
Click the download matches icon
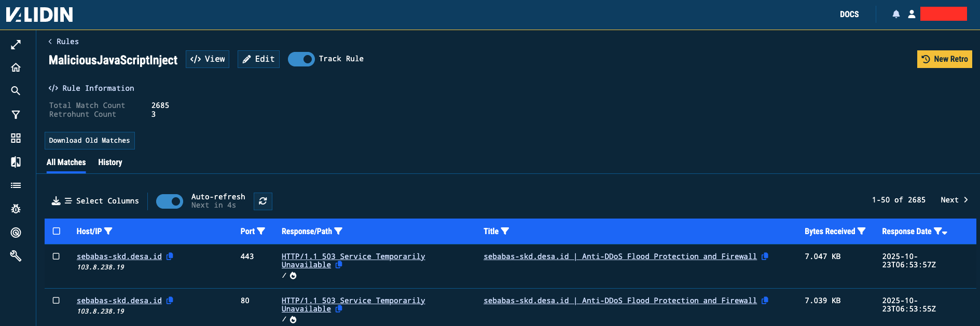tap(56, 201)
